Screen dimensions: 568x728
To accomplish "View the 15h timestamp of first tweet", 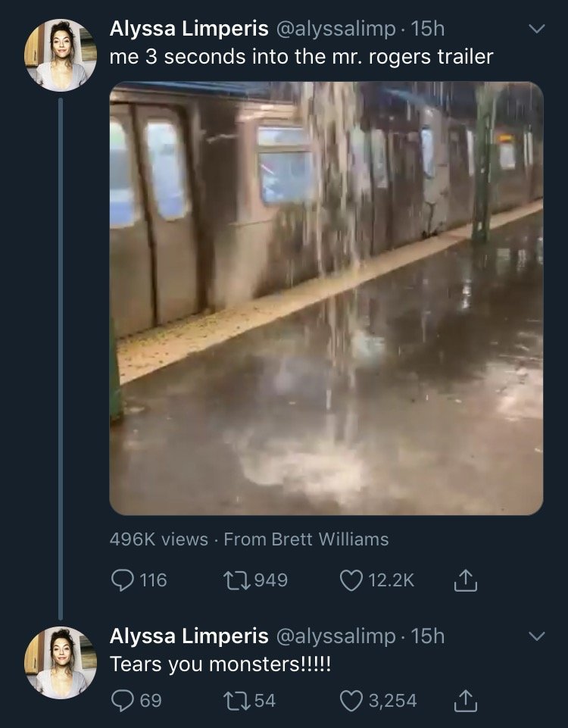I will [x=428, y=29].
